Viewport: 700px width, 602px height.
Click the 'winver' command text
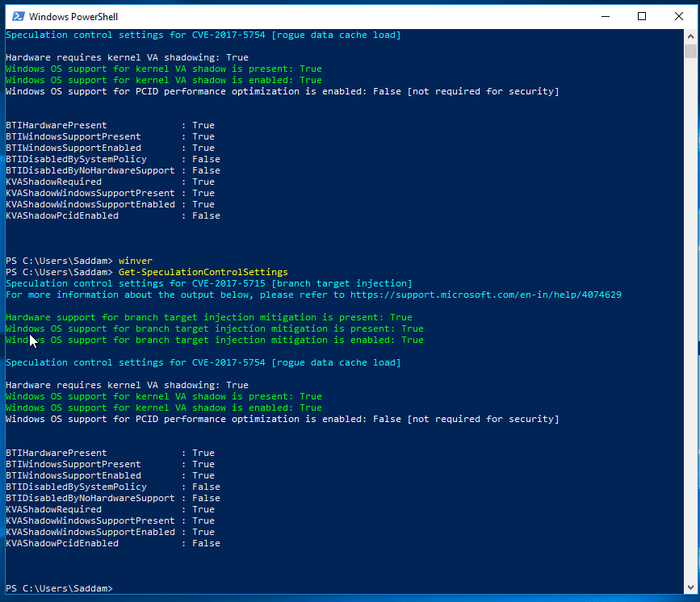(136, 261)
